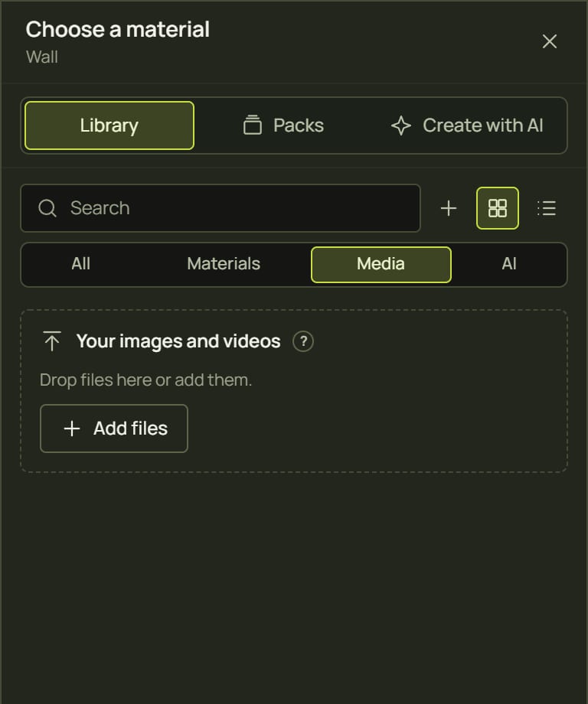The height and width of the screenshot is (704, 588).
Task: Click the "Your images and videos" heading
Action: pyautogui.click(x=178, y=341)
